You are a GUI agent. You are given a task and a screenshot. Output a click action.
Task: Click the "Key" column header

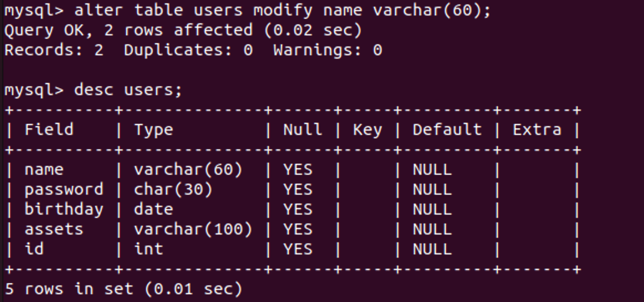click(x=367, y=130)
